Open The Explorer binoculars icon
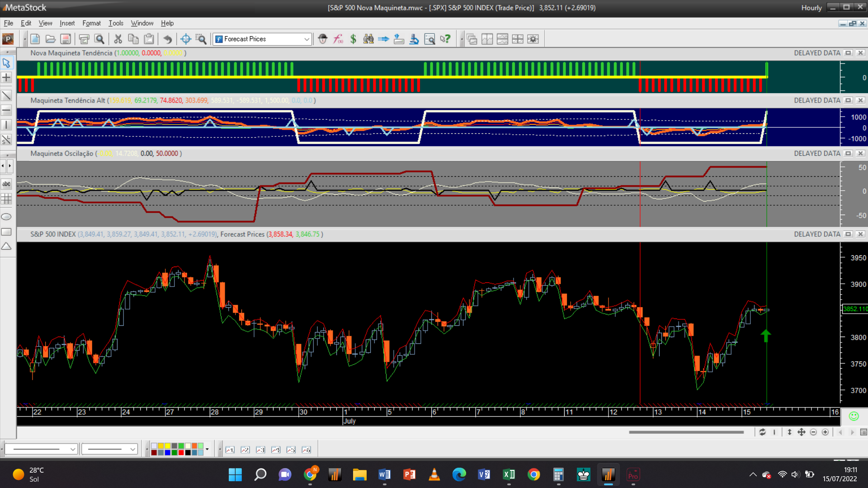Image resolution: width=868 pixels, height=488 pixels. pyautogui.click(x=368, y=39)
